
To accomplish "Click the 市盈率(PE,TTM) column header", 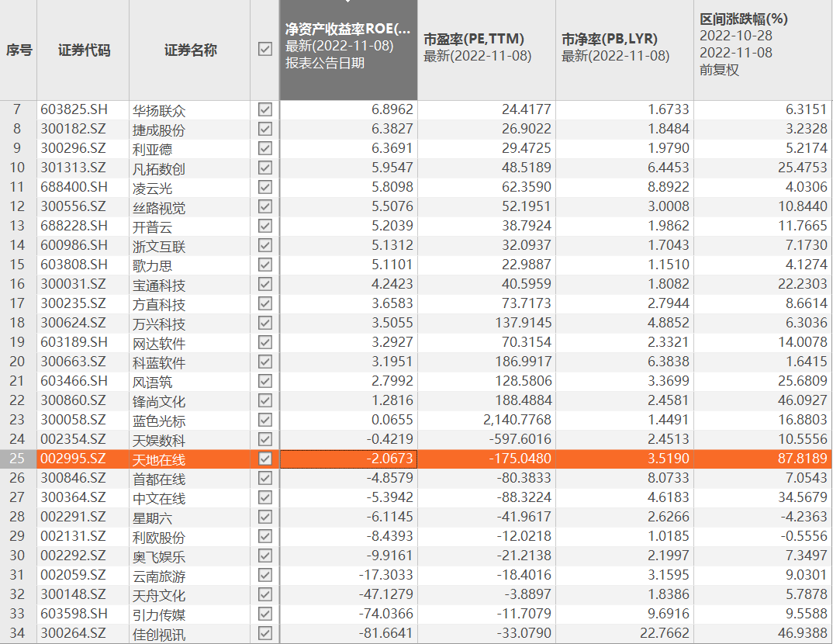I will coord(486,50).
